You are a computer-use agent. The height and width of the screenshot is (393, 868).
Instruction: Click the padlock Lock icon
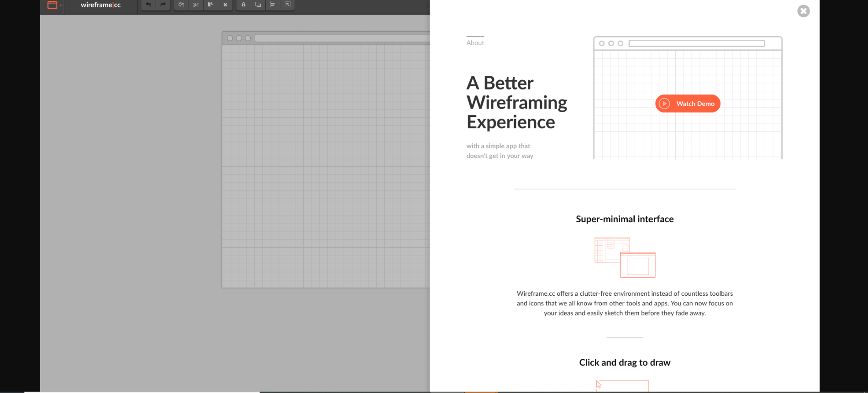coord(243,5)
